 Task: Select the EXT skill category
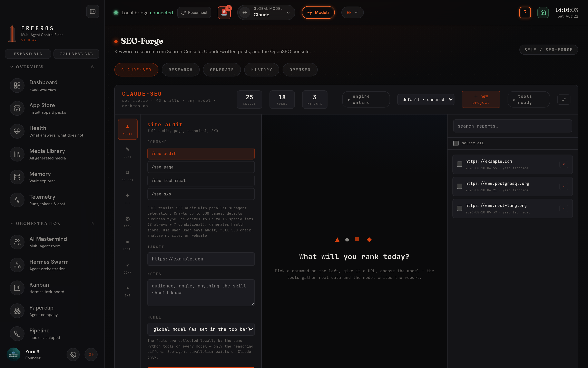click(128, 291)
